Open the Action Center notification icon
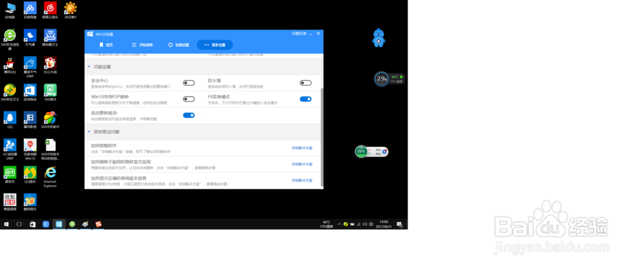The image size is (644, 269). [399, 224]
